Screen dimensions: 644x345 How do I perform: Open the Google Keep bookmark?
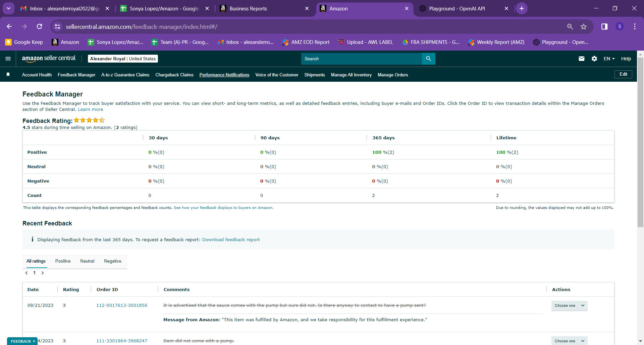click(24, 42)
